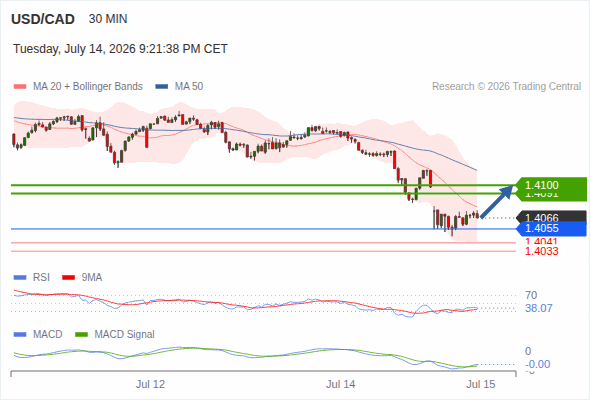Click the RSI blue legend swatch
The width and height of the screenshot is (590, 400).
point(20,278)
